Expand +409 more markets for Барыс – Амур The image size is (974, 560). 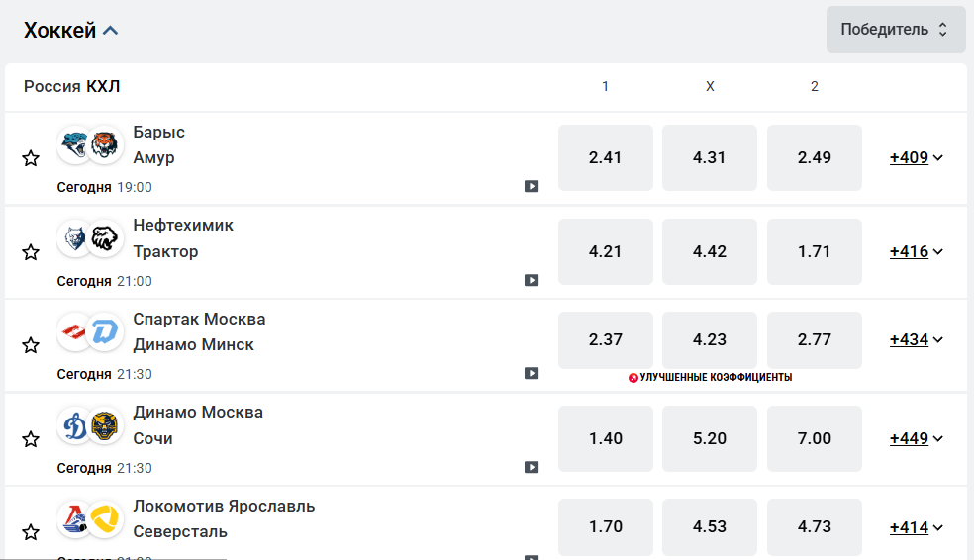tap(917, 157)
